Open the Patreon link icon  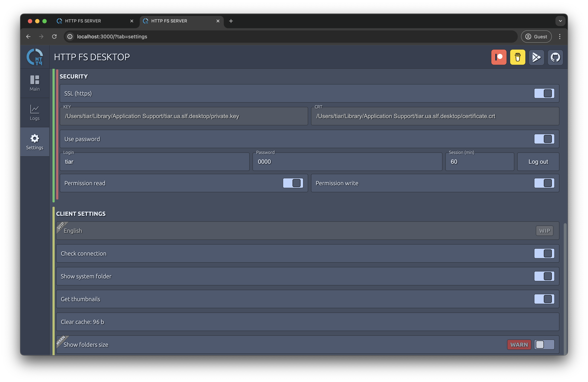[x=499, y=57]
